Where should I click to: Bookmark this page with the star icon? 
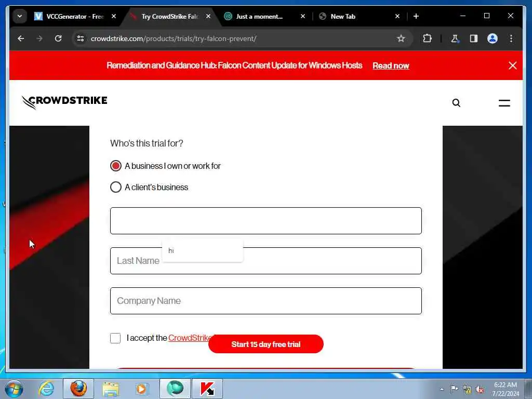tap(401, 38)
